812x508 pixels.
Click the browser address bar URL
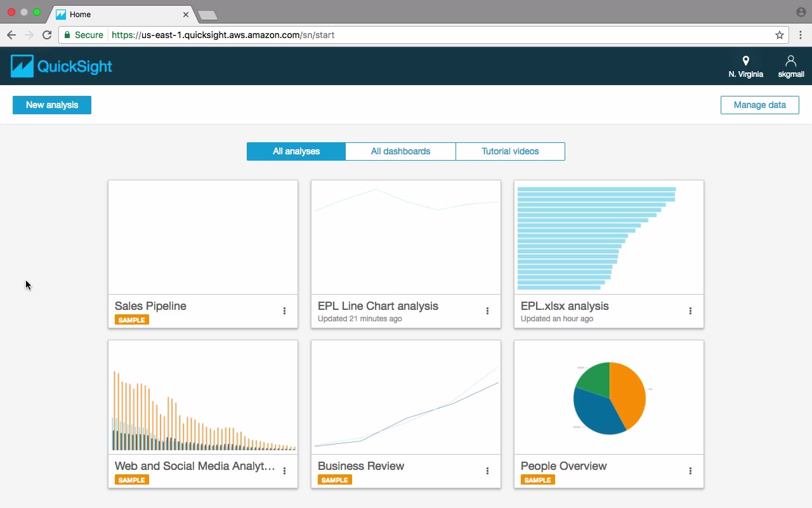coord(223,35)
